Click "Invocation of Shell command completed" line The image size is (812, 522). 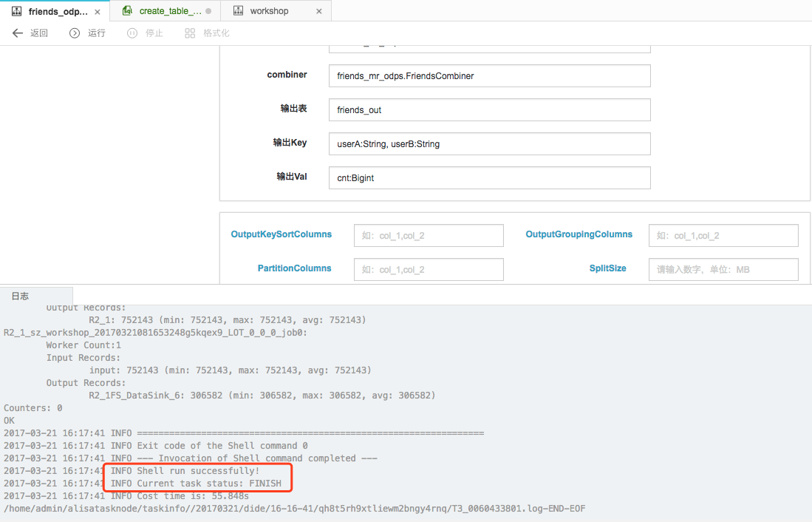click(x=190, y=458)
